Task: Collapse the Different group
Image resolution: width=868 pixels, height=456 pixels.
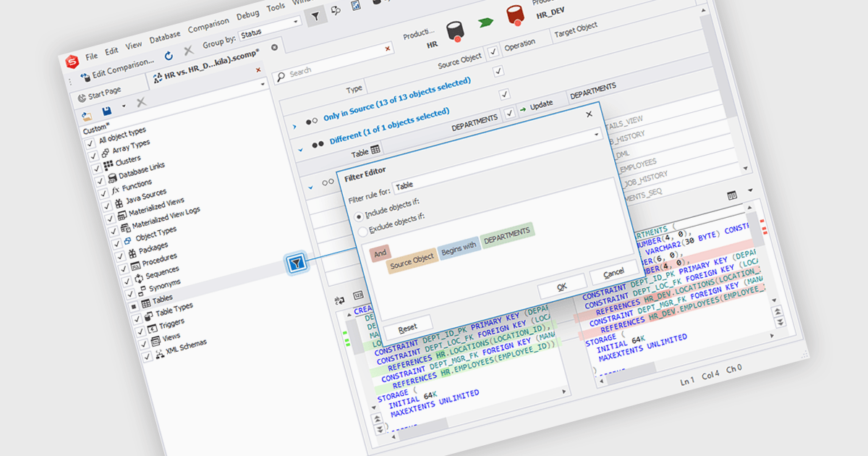Action: [301, 149]
